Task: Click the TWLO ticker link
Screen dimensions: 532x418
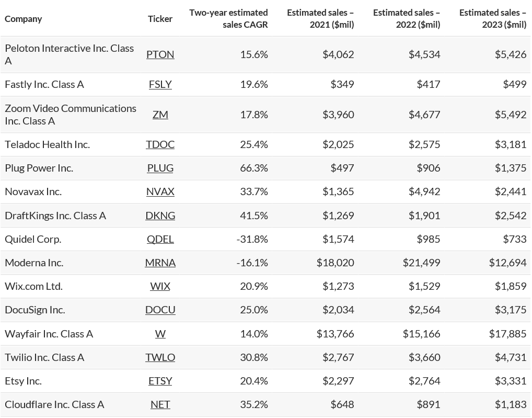Action: coord(160,357)
